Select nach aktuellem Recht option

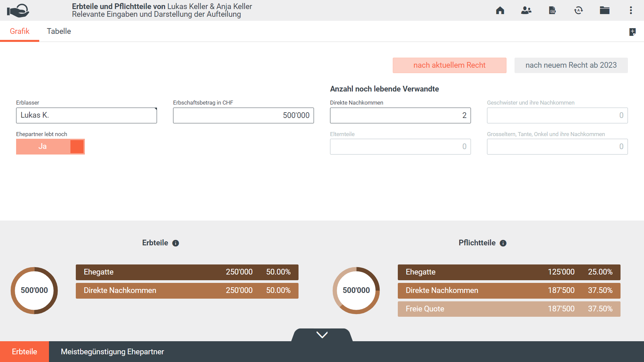click(x=449, y=65)
